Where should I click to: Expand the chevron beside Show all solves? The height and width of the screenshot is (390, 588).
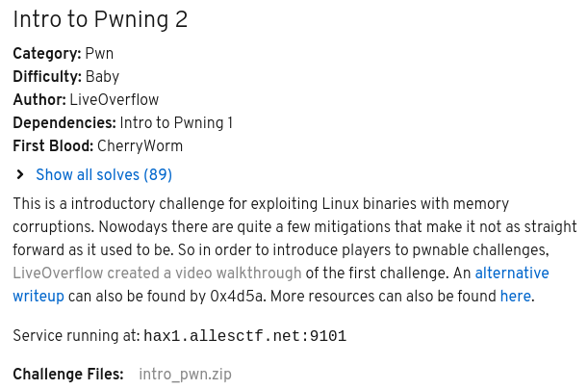coord(20,174)
